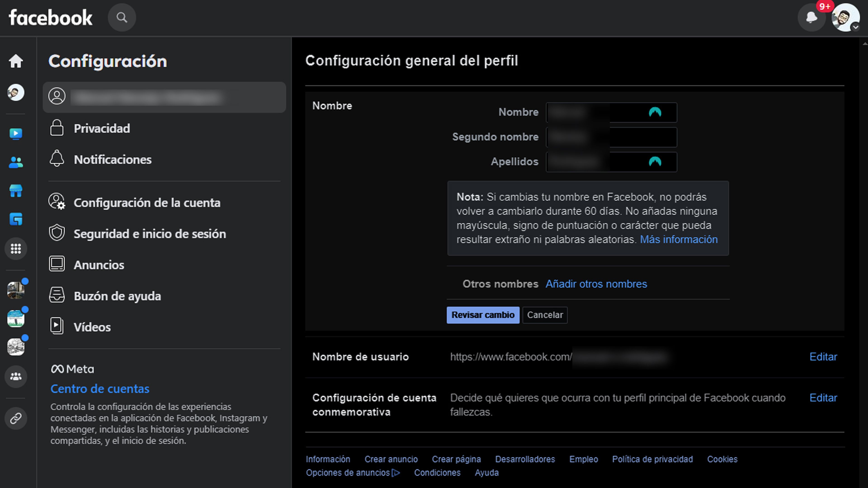Open the notifications bell in top bar

(812, 18)
